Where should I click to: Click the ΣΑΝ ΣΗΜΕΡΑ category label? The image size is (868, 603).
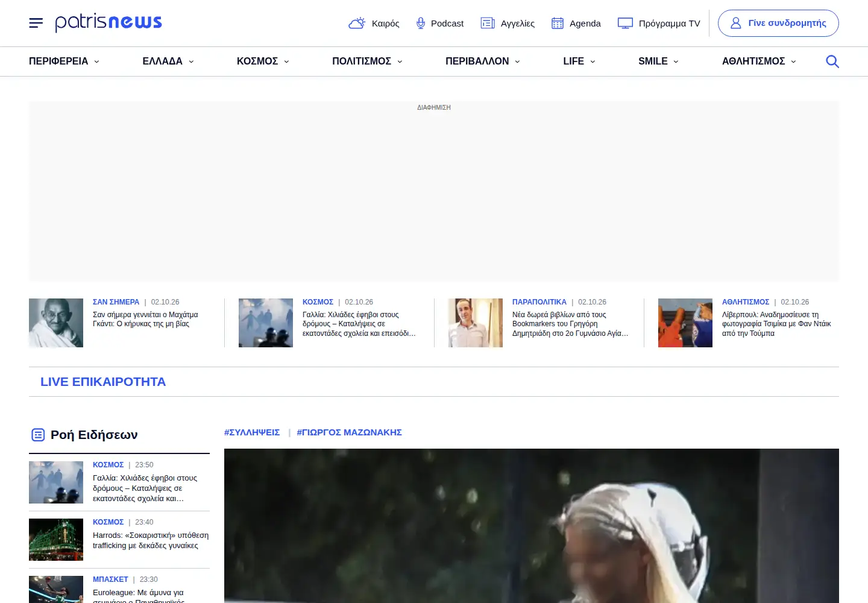(116, 302)
